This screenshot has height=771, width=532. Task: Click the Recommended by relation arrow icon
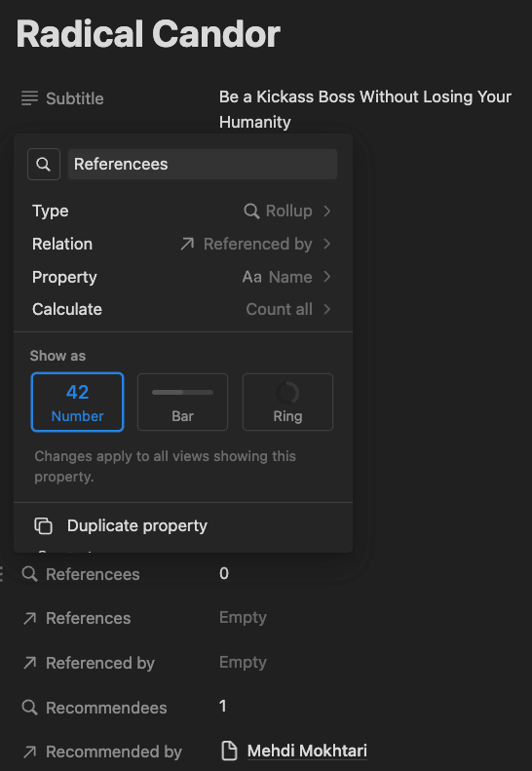(x=29, y=752)
